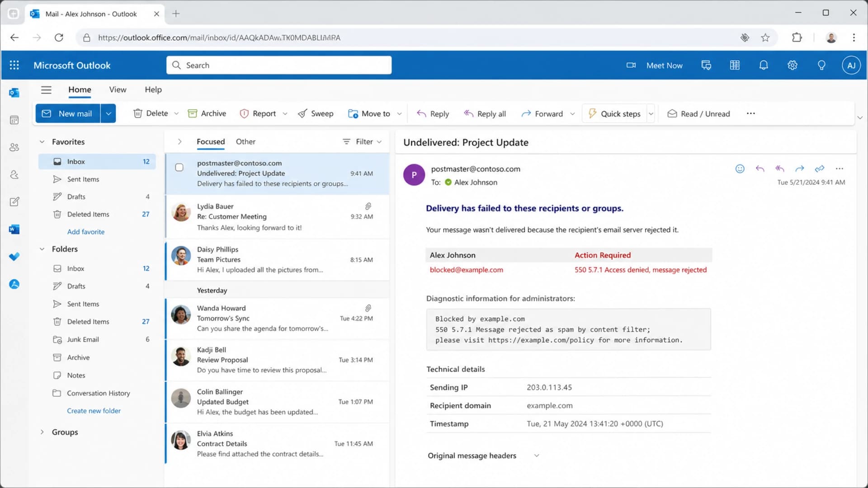Open the To Do checkmark app

tap(14, 257)
